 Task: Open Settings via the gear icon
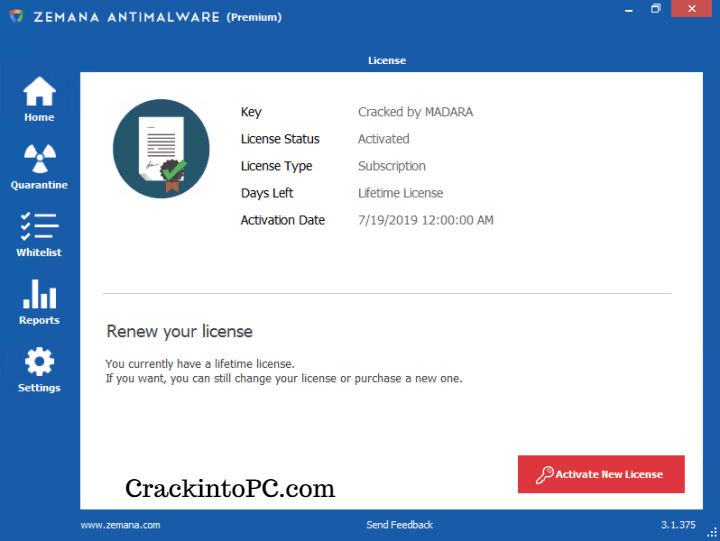click(x=39, y=361)
